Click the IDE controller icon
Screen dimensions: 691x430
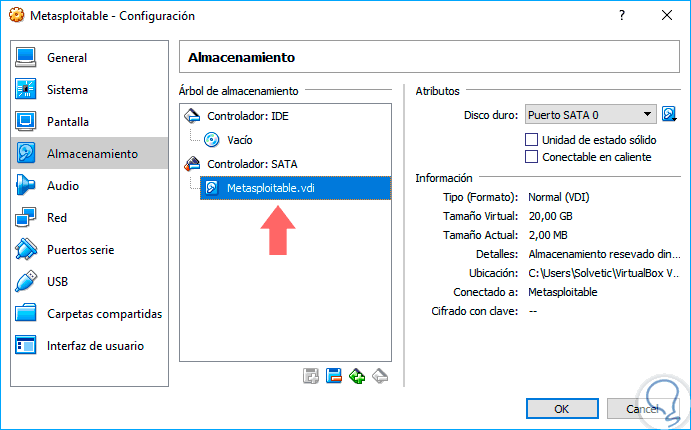click(x=192, y=116)
